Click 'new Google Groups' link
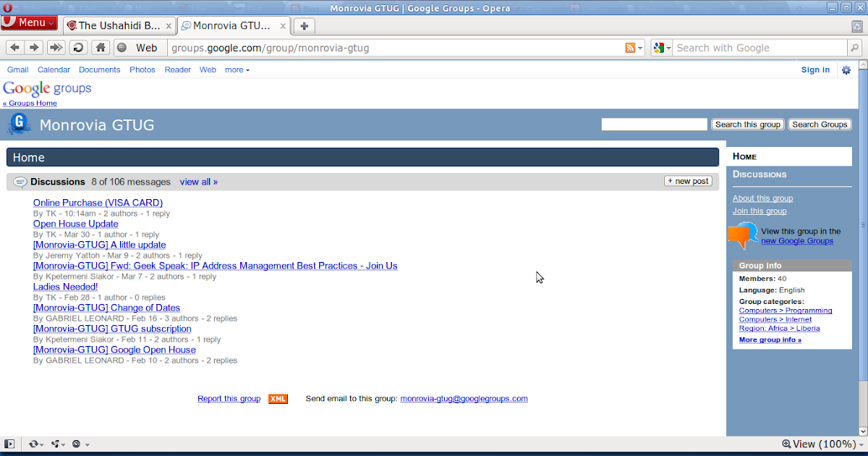 (x=797, y=241)
